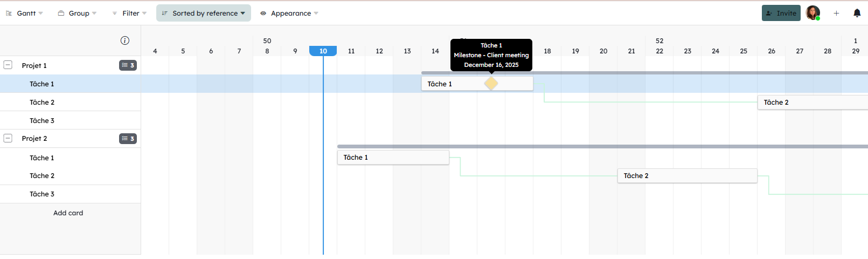Open the Group dropdown menu

point(78,13)
